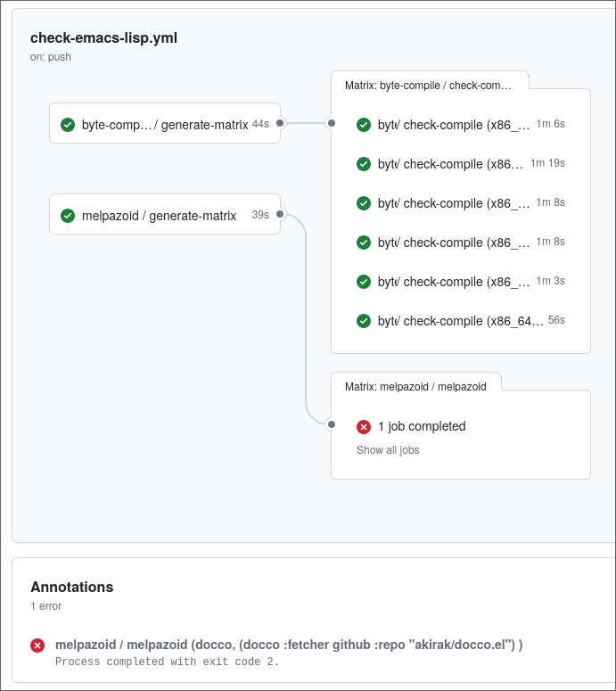Click the Matrix: melpazoid / melpazoid header

coord(415,386)
